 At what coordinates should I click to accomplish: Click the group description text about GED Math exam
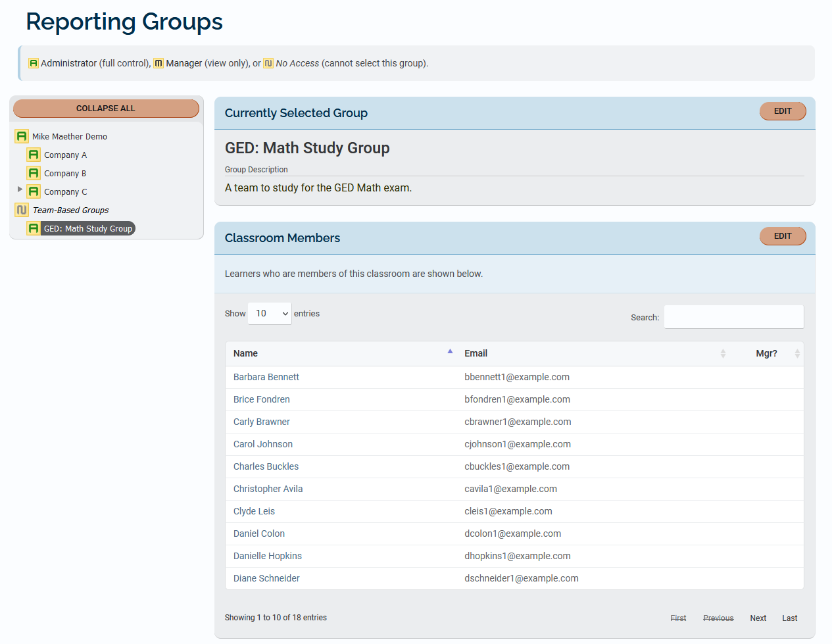tap(318, 187)
